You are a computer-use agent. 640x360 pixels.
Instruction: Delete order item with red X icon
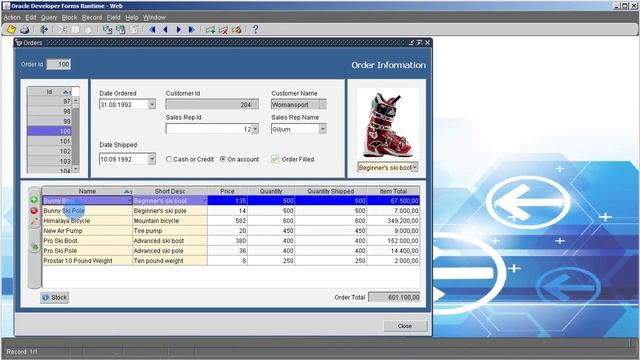(x=34, y=211)
